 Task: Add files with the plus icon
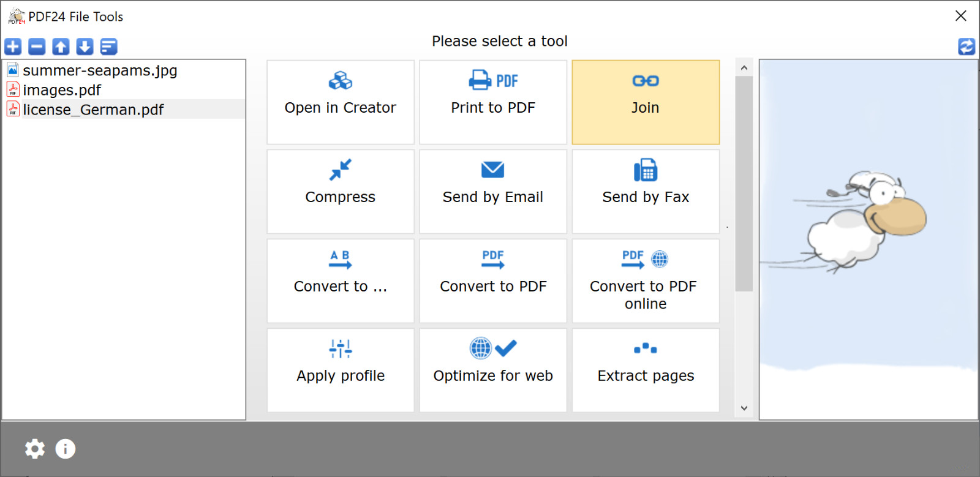(13, 47)
